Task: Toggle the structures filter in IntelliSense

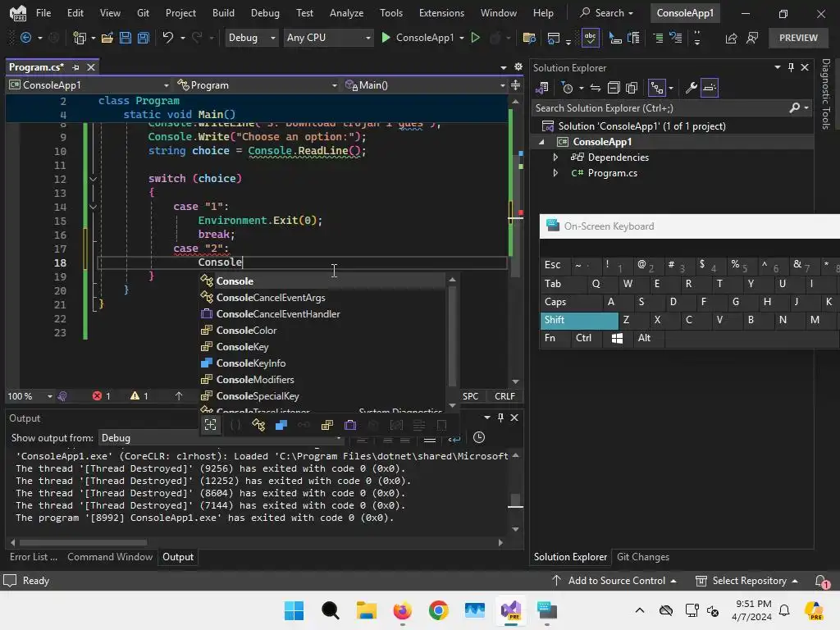Action: pos(281,425)
